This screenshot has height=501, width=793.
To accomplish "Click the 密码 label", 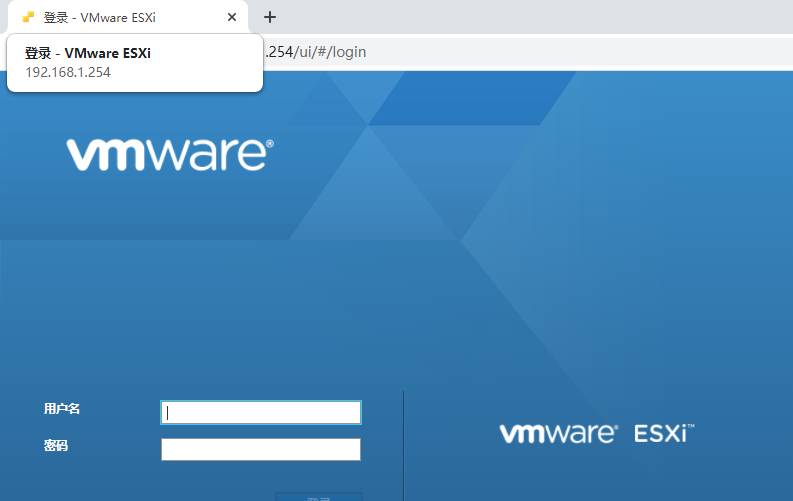I will [x=56, y=446].
